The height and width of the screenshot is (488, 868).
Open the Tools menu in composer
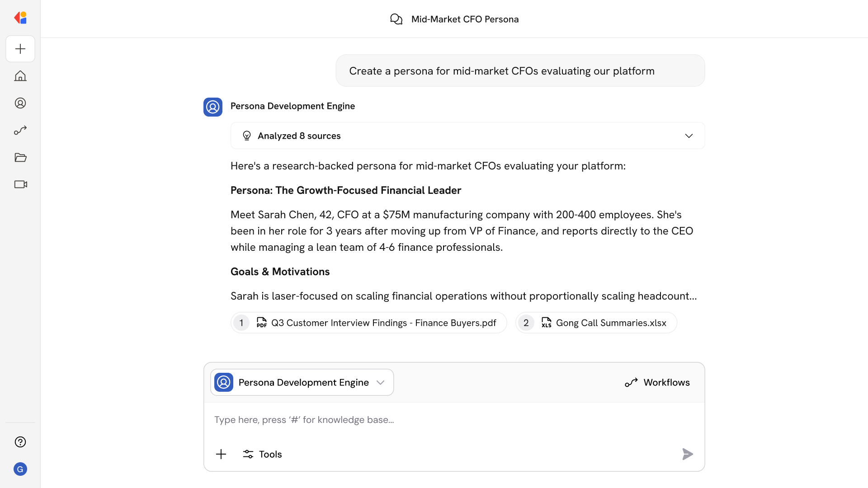click(262, 454)
